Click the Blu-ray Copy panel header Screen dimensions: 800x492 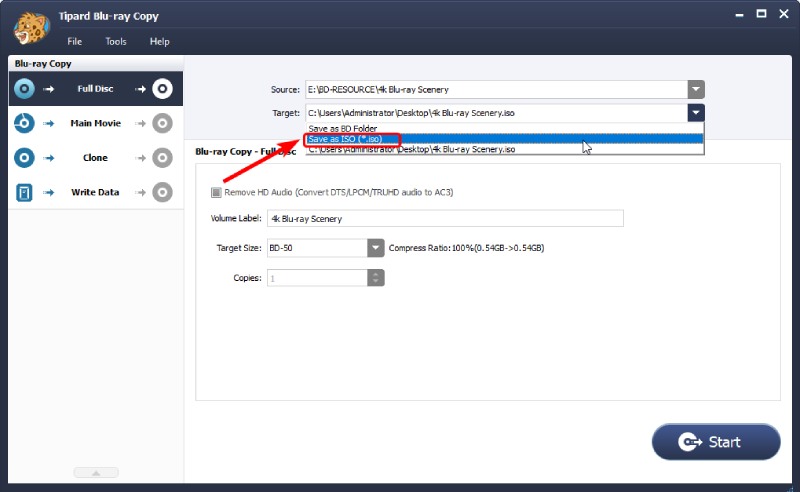coord(96,64)
